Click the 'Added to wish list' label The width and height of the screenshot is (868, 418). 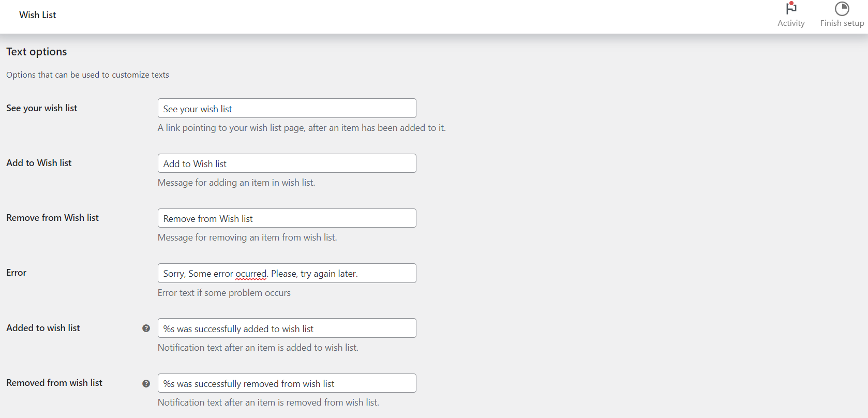coord(43,328)
